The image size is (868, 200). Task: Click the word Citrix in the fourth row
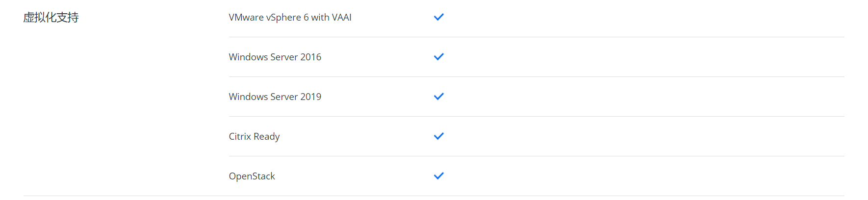[x=240, y=137]
